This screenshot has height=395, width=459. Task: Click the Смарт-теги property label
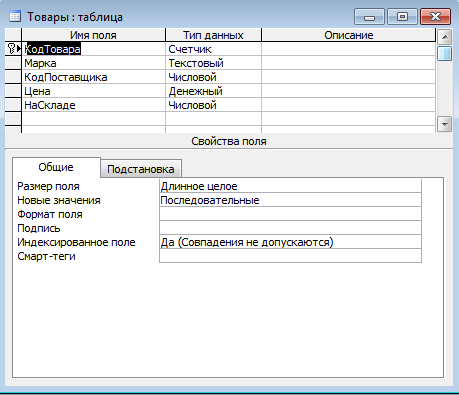pyautogui.click(x=46, y=256)
